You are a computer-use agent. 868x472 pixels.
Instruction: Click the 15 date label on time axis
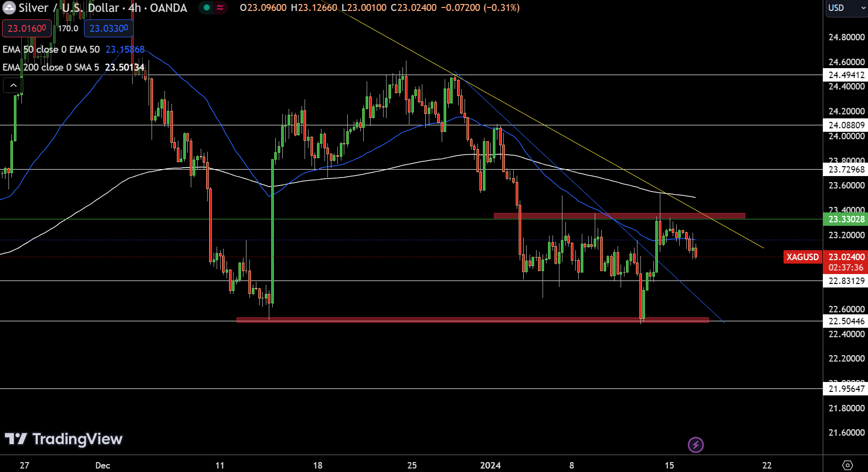click(x=669, y=466)
